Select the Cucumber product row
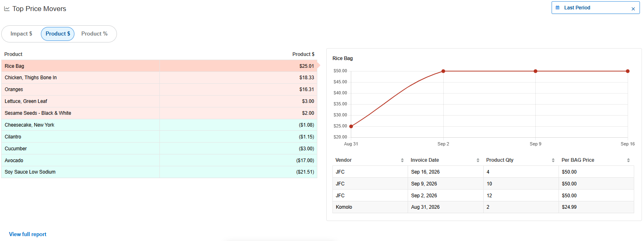Viewport: 644px width, 241px height. click(159, 149)
